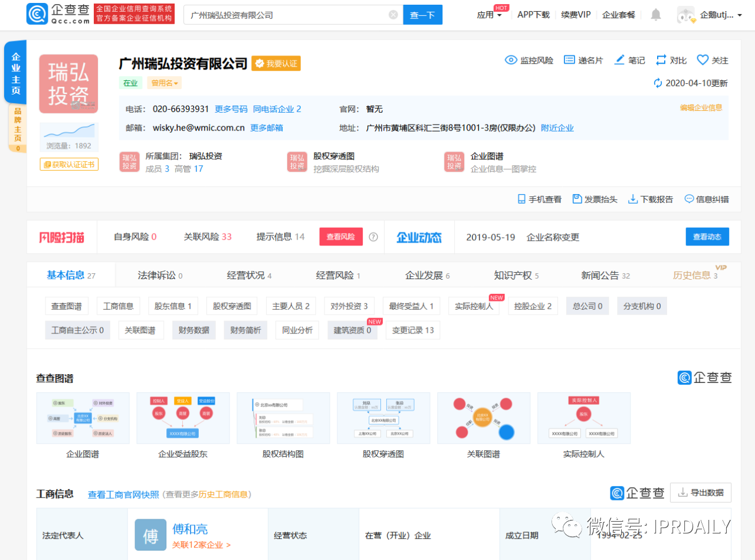Click the question mark help icon
755x560 pixels.
[373, 237]
